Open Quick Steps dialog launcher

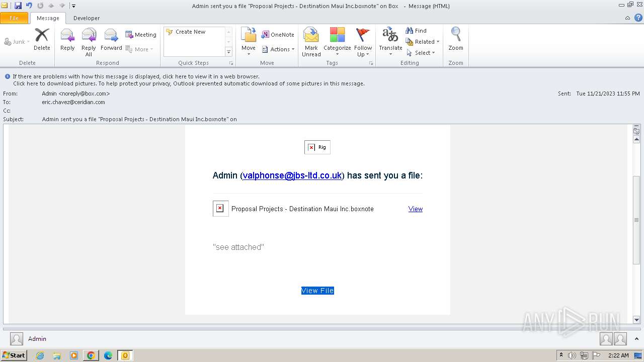click(x=231, y=63)
